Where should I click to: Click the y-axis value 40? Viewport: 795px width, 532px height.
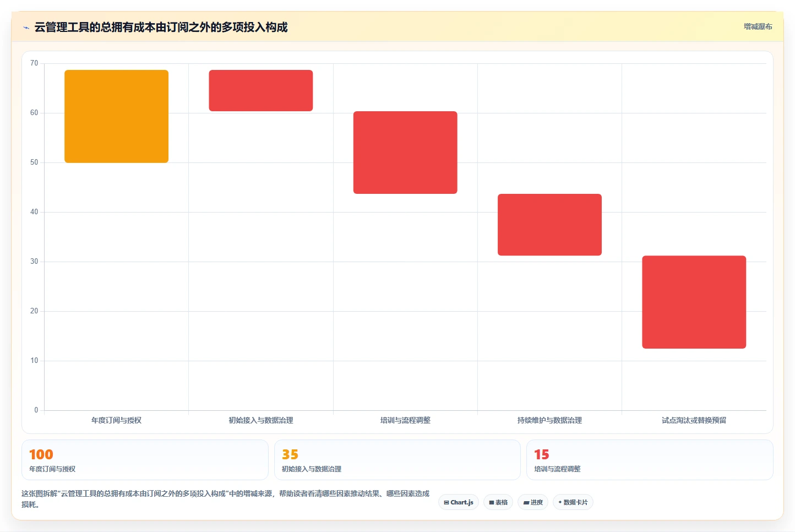click(x=34, y=212)
